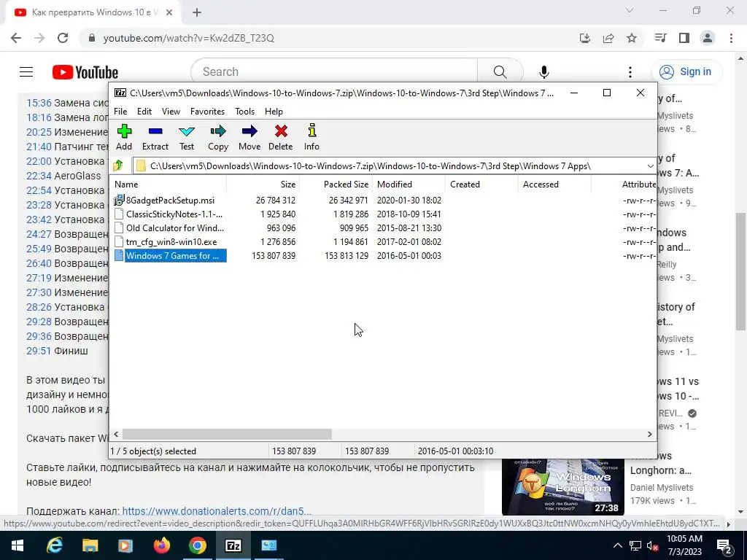
Task: Click the 8GadgetPackSetup.msi file icon
Action: click(x=119, y=201)
